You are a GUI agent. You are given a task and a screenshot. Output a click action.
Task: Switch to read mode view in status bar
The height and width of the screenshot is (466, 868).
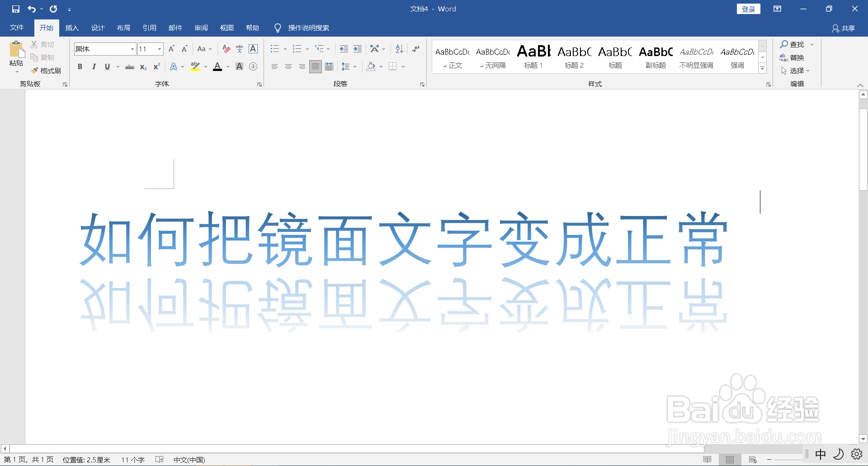(708, 460)
